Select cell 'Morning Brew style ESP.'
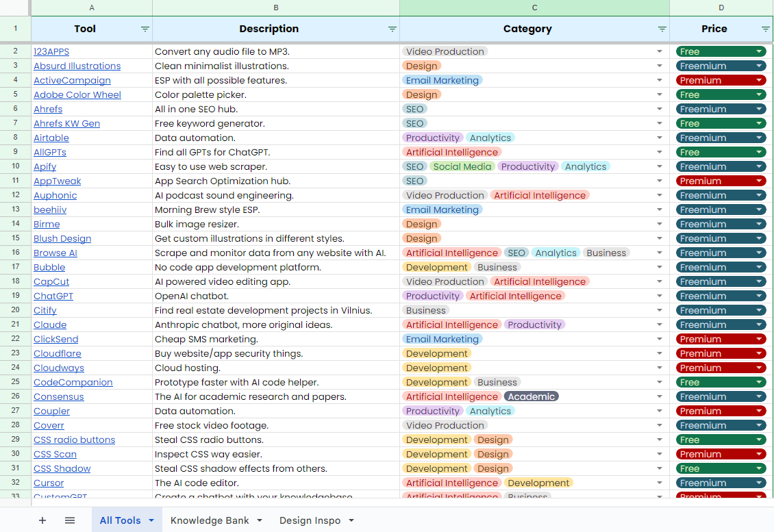The width and height of the screenshot is (774, 532). (276, 210)
